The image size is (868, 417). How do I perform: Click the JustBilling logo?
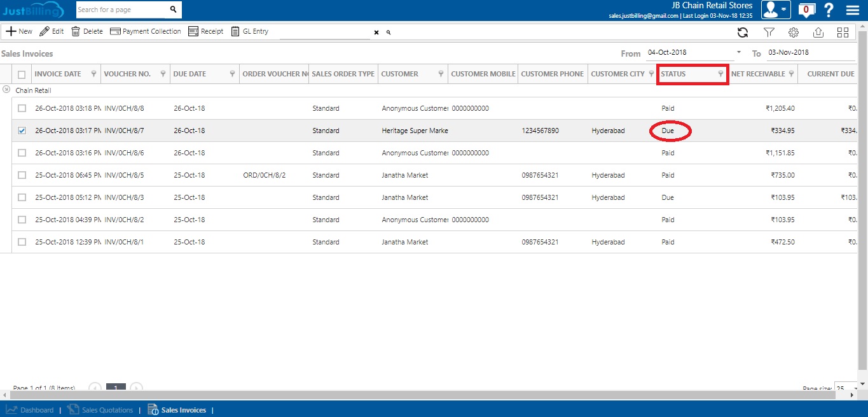[33, 10]
